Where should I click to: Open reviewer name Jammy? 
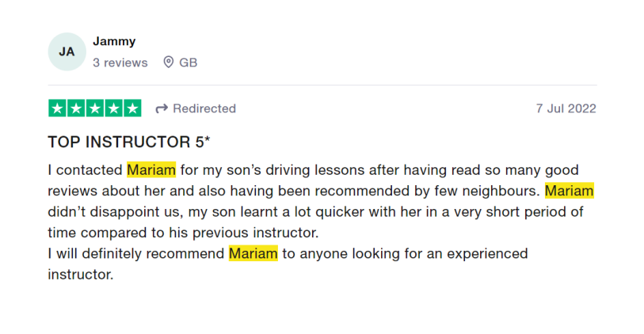point(114,41)
